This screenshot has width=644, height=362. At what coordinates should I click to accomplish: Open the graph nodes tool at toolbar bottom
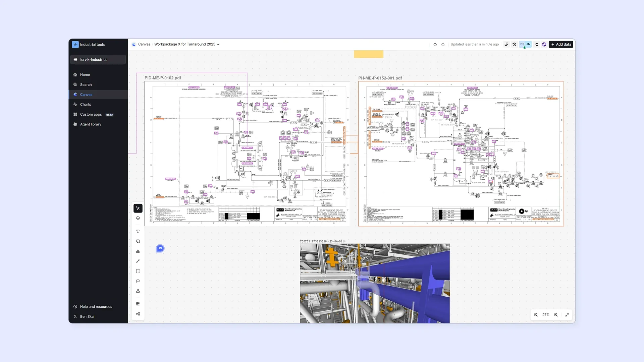[x=138, y=314]
